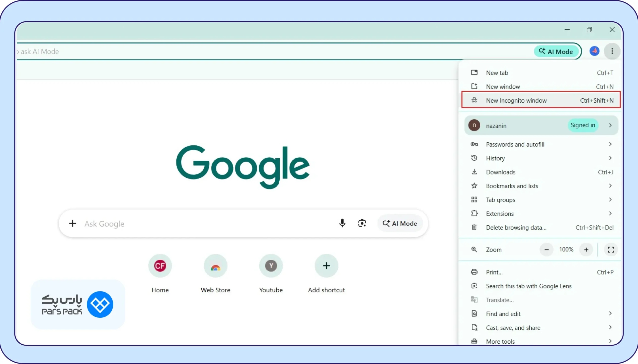Click the Zoom magnifier icon
638x364 pixels.
tap(474, 249)
